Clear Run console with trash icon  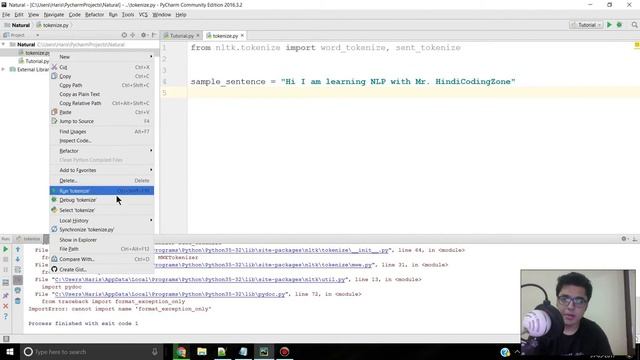[18, 301]
